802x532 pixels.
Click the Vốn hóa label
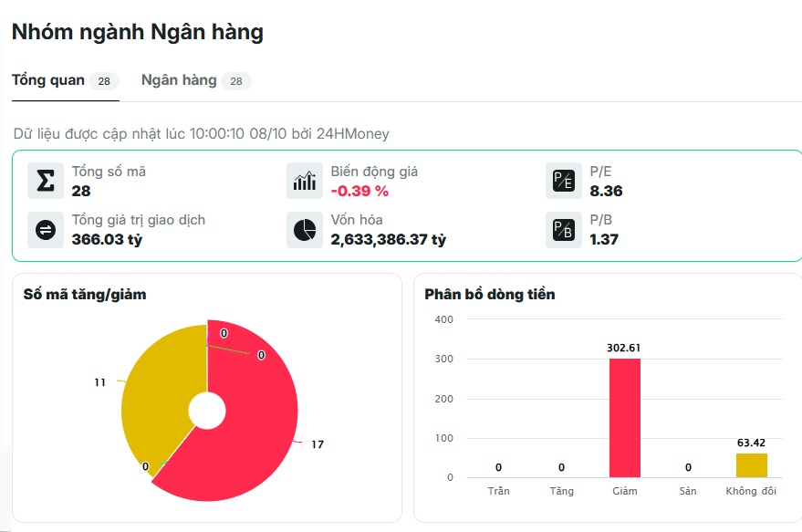click(357, 220)
